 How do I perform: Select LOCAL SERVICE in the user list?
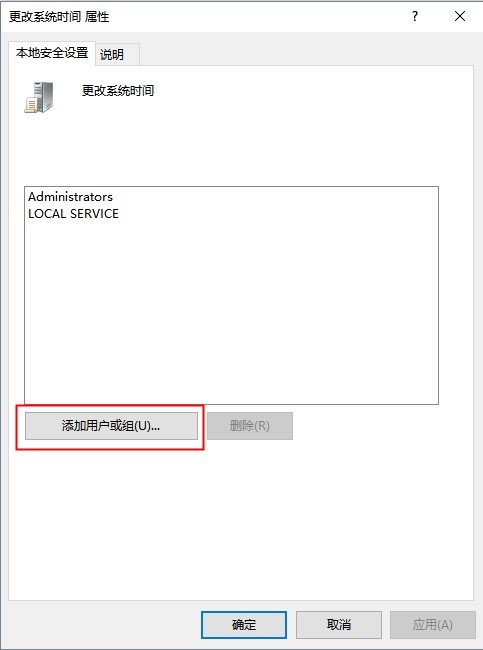(x=73, y=213)
